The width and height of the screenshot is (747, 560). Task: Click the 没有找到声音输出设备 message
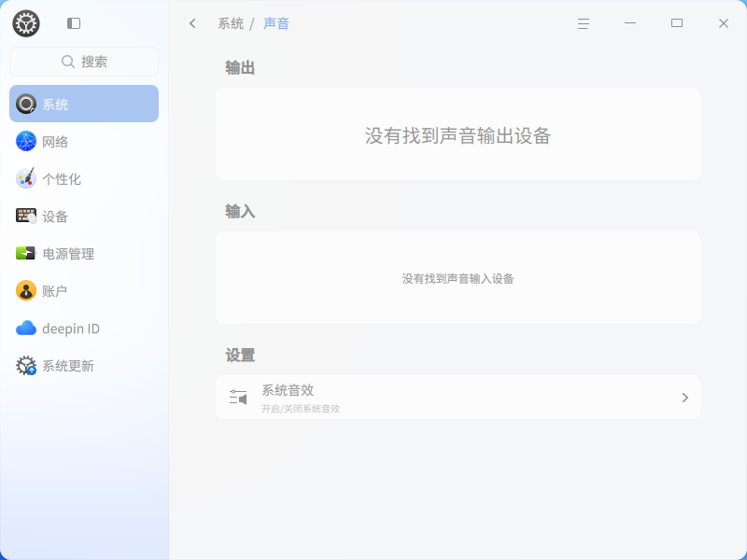458,135
